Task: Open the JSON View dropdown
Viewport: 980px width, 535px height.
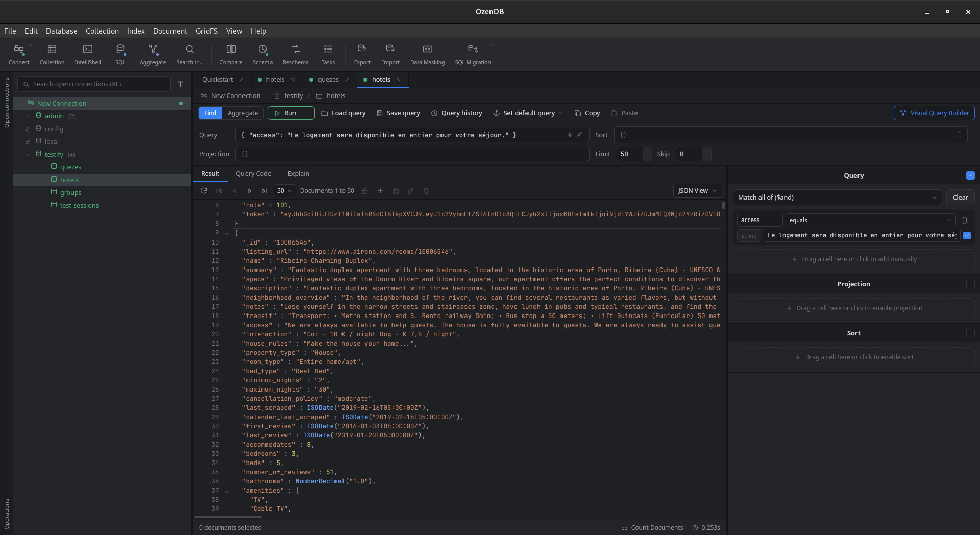Action: 697,190
